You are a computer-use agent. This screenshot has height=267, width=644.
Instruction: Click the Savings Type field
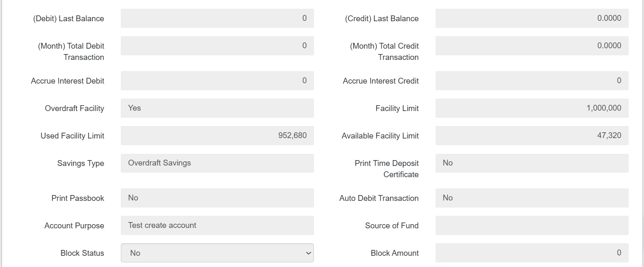pyautogui.click(x=217, y=163)
